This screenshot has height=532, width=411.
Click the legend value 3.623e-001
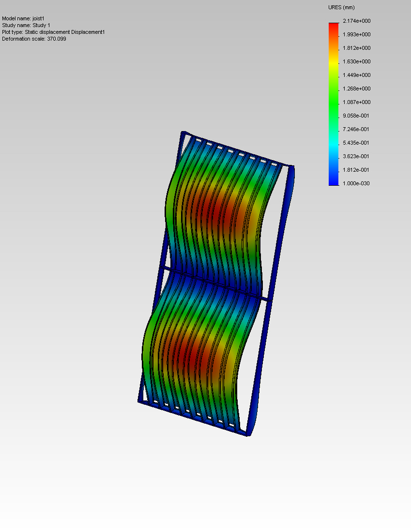point(356,157)
